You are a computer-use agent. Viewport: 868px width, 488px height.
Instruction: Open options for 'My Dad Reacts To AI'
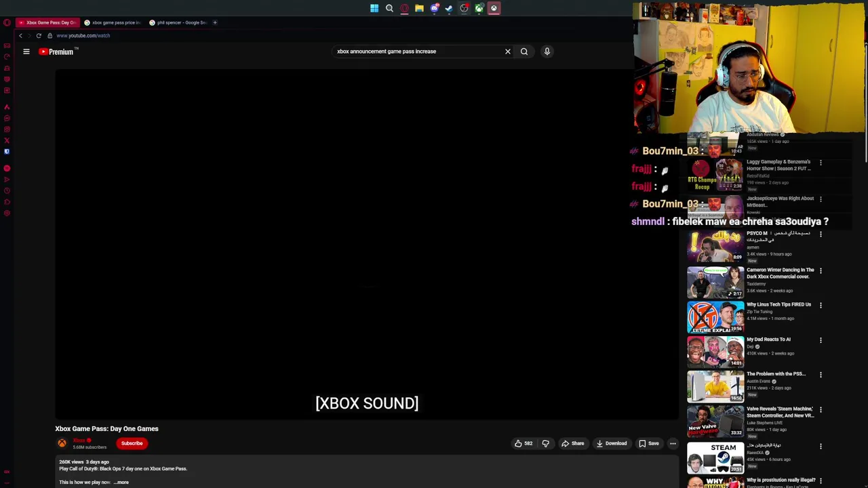821,340
